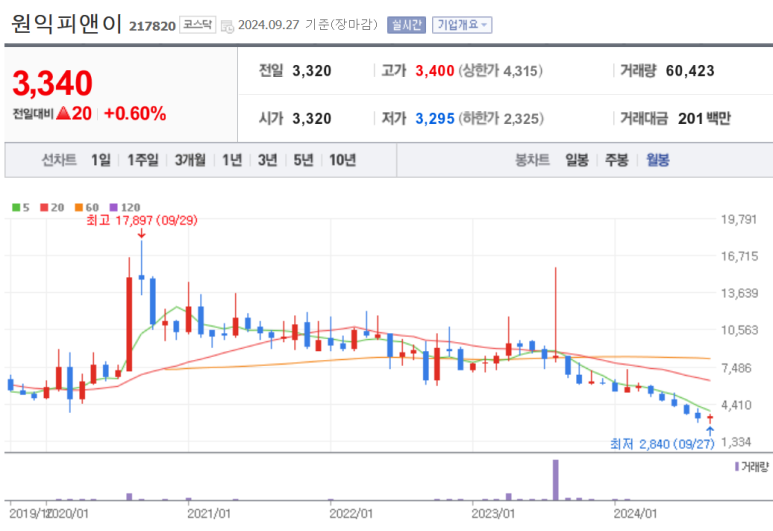Viewport: 773px width, 531px height.
Task: Click the 19,791 y-axis label
Action: [739, 219]
